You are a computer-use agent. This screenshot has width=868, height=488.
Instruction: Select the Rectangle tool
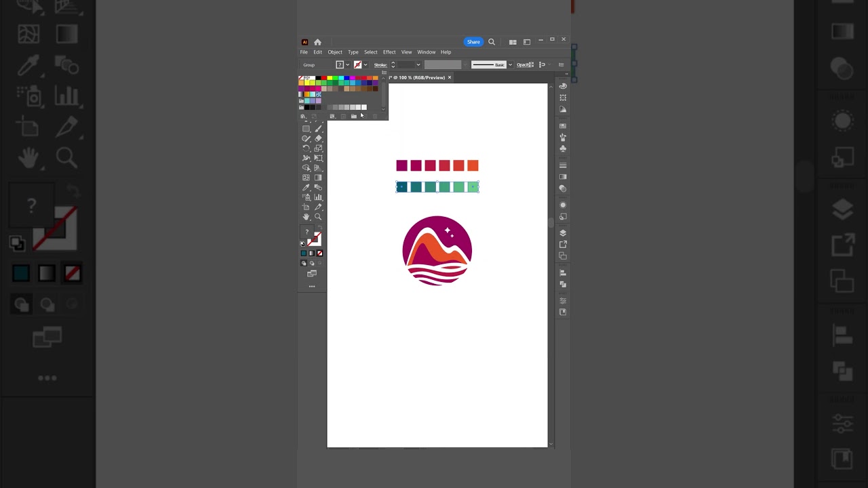tap(307, 129)
